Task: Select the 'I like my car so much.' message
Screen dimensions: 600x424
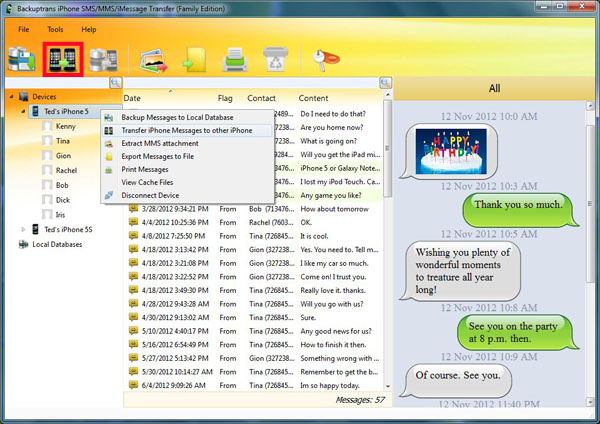Action: coord(253,263)
